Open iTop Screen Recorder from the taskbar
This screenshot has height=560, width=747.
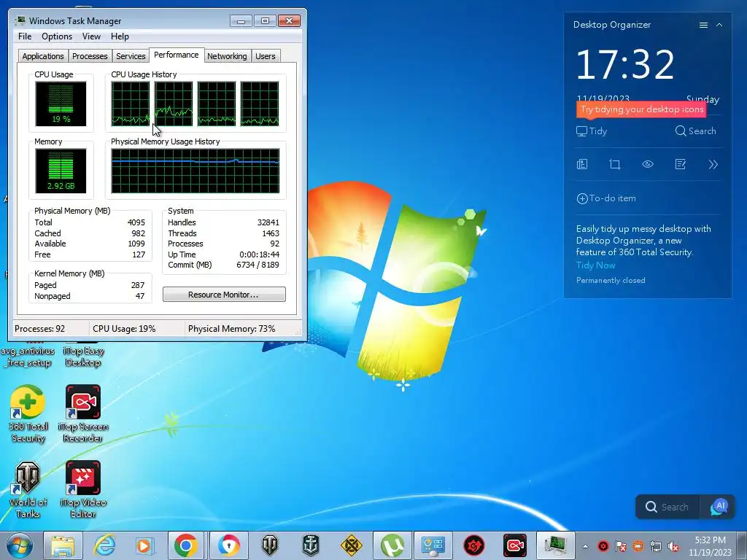[x=515, y=545]
